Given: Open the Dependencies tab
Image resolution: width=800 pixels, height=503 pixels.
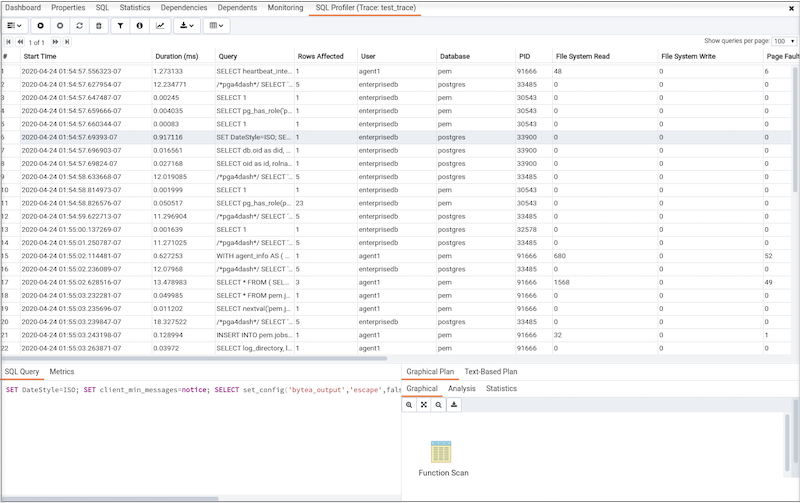Looking at the screenshot, I should point(184,8).
